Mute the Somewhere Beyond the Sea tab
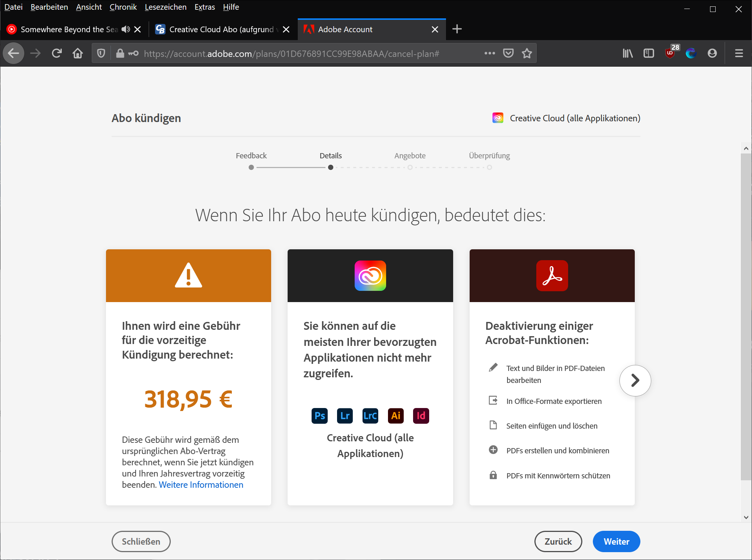 126,29
